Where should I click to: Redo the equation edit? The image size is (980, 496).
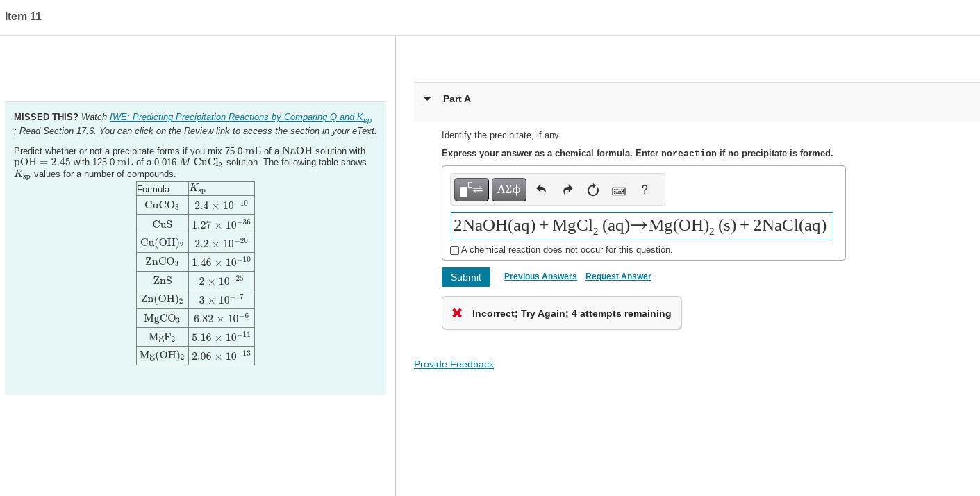[x=567, y=189]
